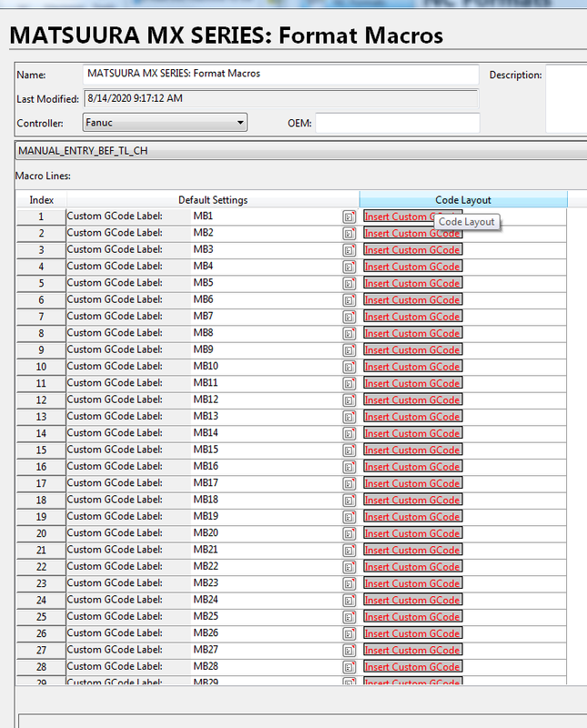Viewport: 587px width, 728px height.
Task: Select row index 28 header button
Action: coord(41,667)
